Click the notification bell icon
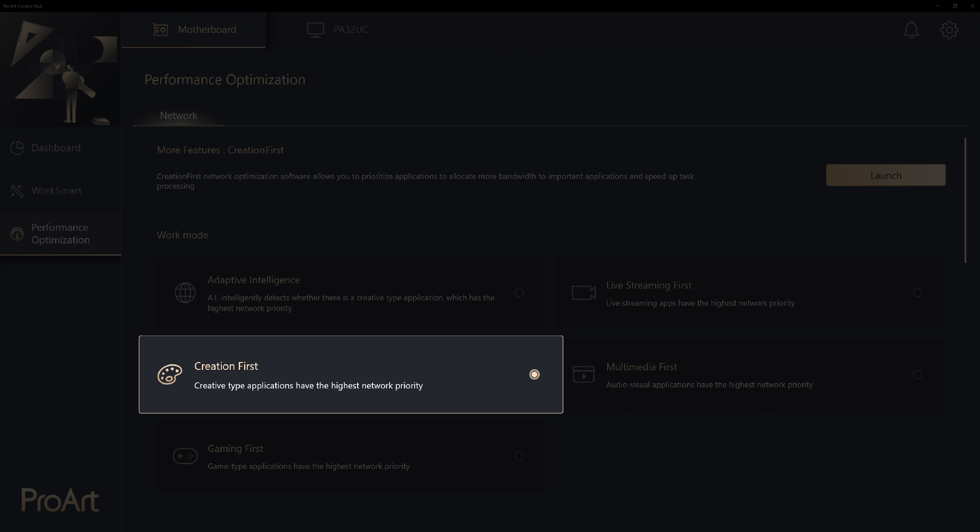 coord(911,29)
